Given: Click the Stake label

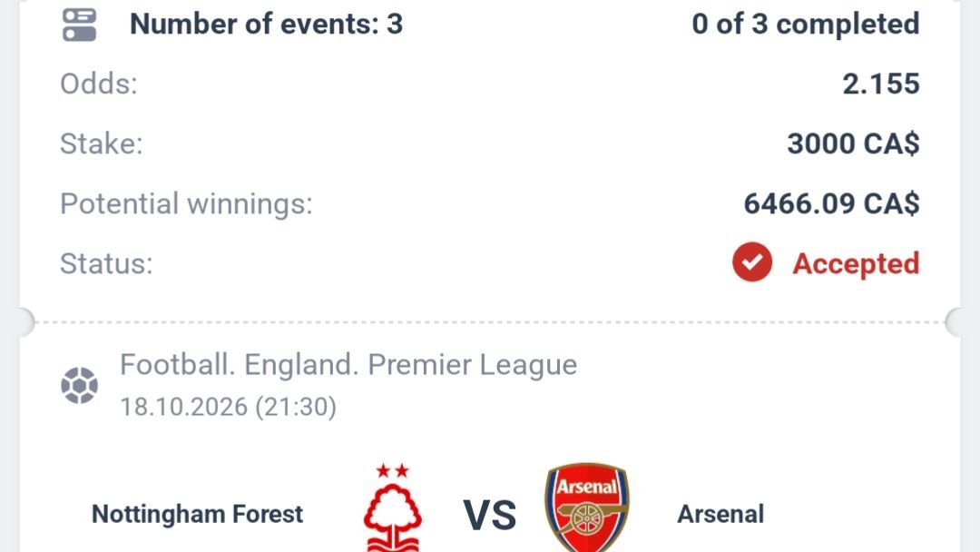Looking at the screenshot, I should pos(102,143).
